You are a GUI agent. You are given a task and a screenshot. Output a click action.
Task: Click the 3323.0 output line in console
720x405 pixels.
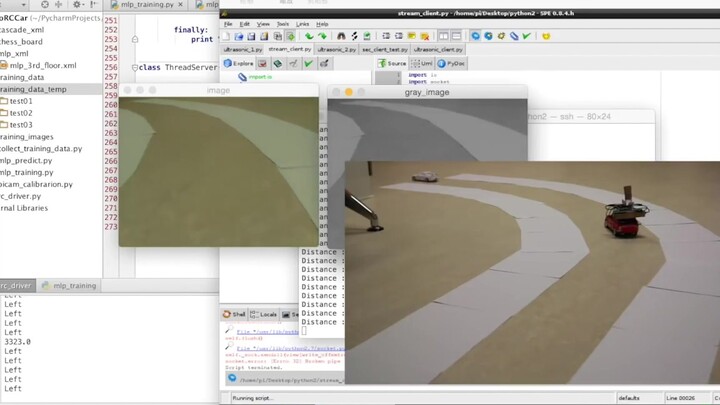click(17, 342)
